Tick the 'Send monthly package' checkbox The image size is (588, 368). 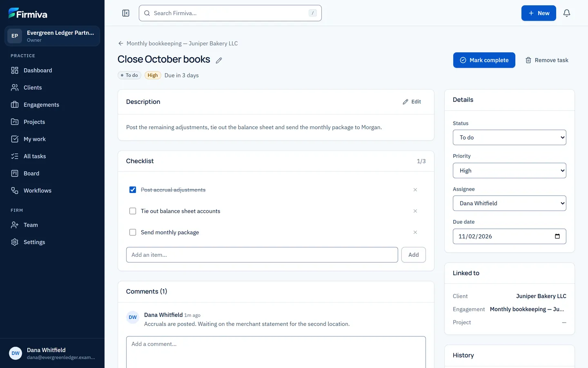click(x=133, y=232)
